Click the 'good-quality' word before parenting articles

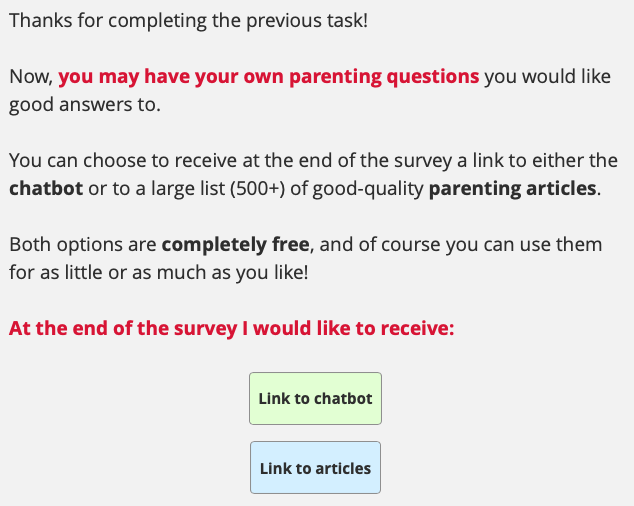pyautogui.click(x=374, y=188)
